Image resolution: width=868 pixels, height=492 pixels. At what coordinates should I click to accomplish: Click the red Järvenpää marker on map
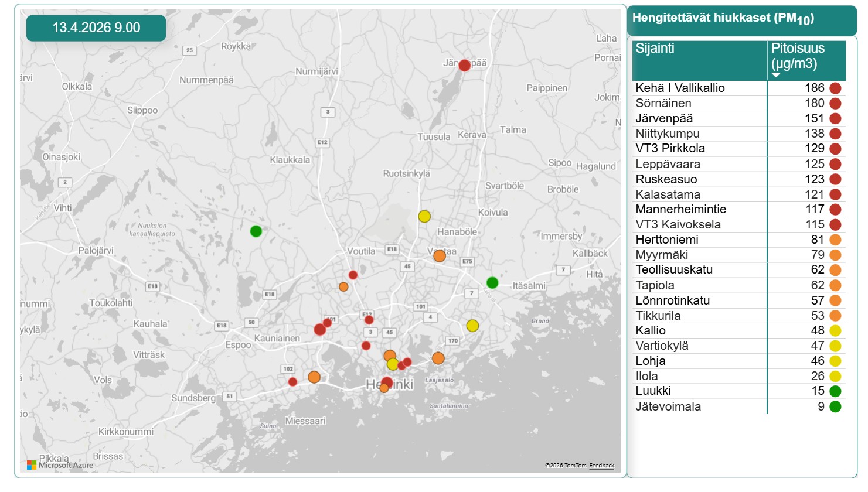pos(464,65)
